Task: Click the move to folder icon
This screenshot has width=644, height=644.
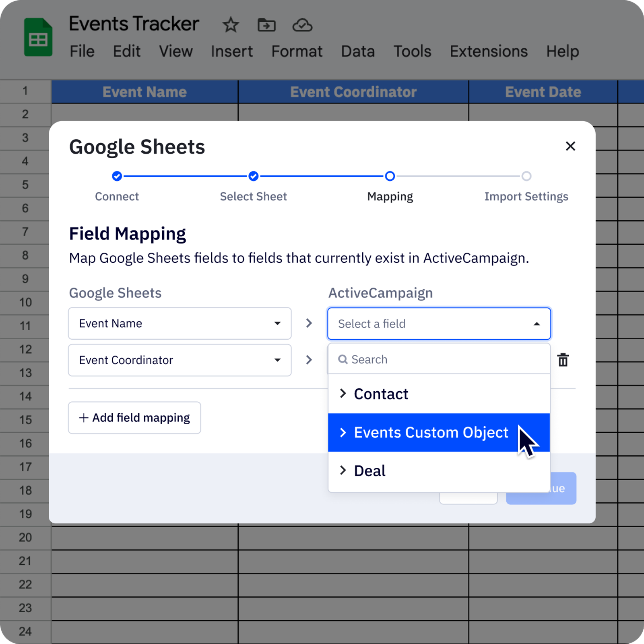Action: [266, 25]
